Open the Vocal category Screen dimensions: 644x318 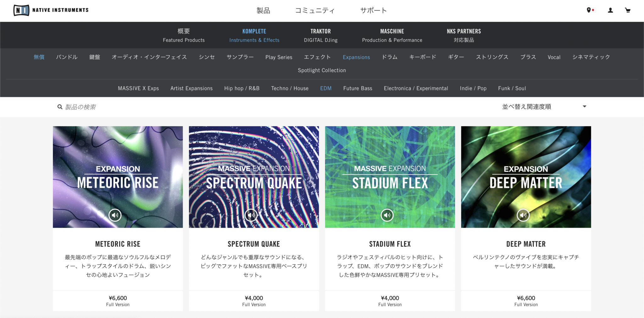pyautogui.click(x=554, y=57)
